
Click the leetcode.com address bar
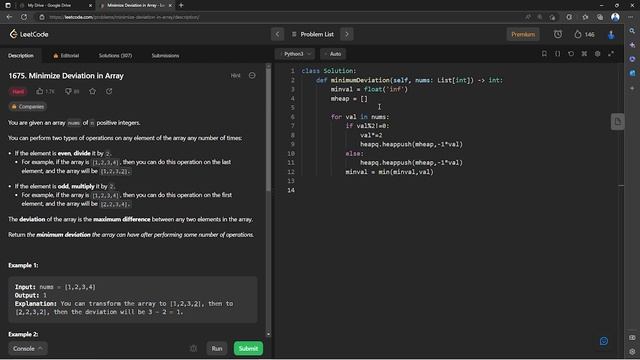[282, 17]
